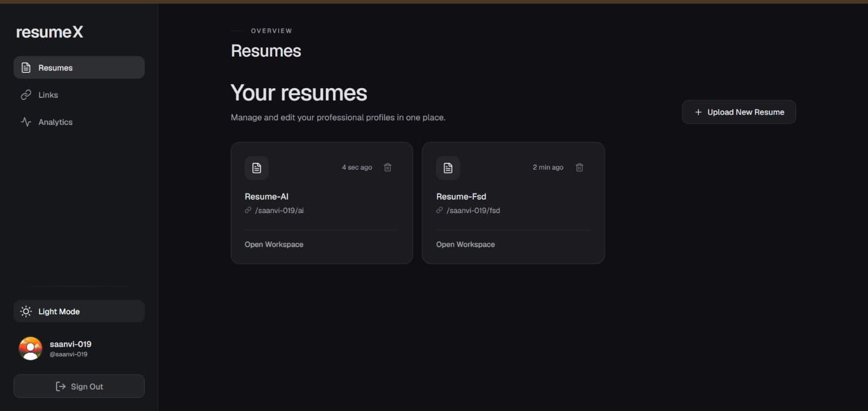Click the document icon on Resume-AI card
This screenshot has height=411, width=868.
(x=257, y=168)
